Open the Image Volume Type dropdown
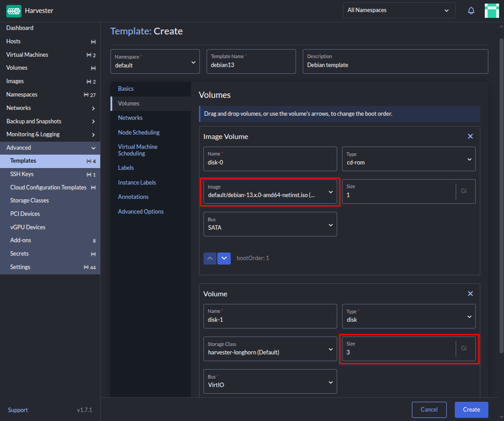Image resolution: width=504 pixels, height=421 pixels. point(408,159)
